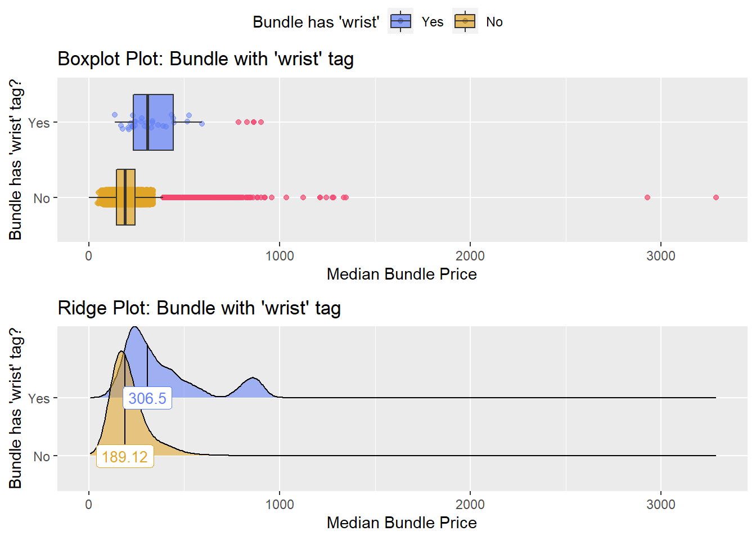Click the 'Bundle has wrist' legend title
The width and height of the screenshot is (756, 540).
coord(316,22)
